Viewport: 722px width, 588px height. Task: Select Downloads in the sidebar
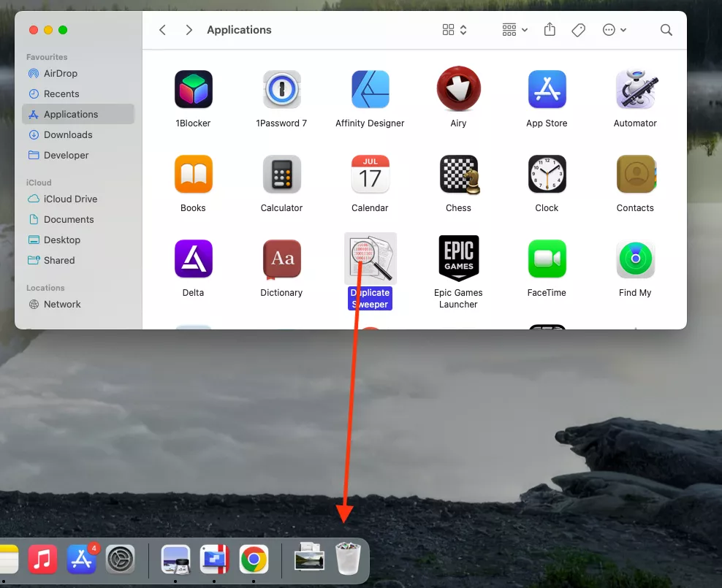click(x=67, y=135)
